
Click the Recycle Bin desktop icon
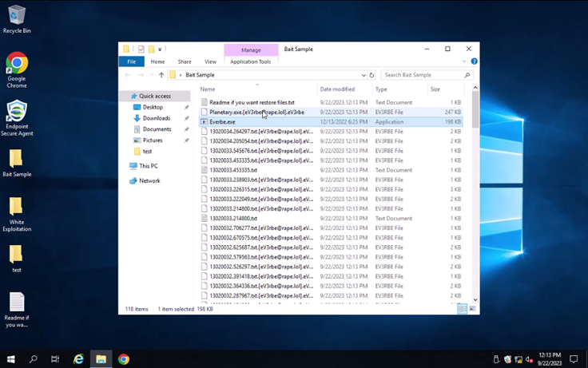pyautogui.click(x=17, y=19)
